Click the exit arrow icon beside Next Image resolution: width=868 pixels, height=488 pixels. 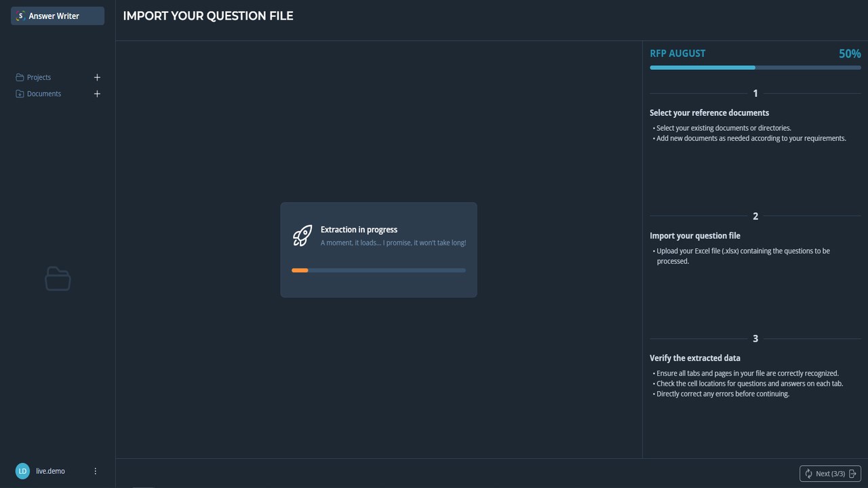(853, 474)
